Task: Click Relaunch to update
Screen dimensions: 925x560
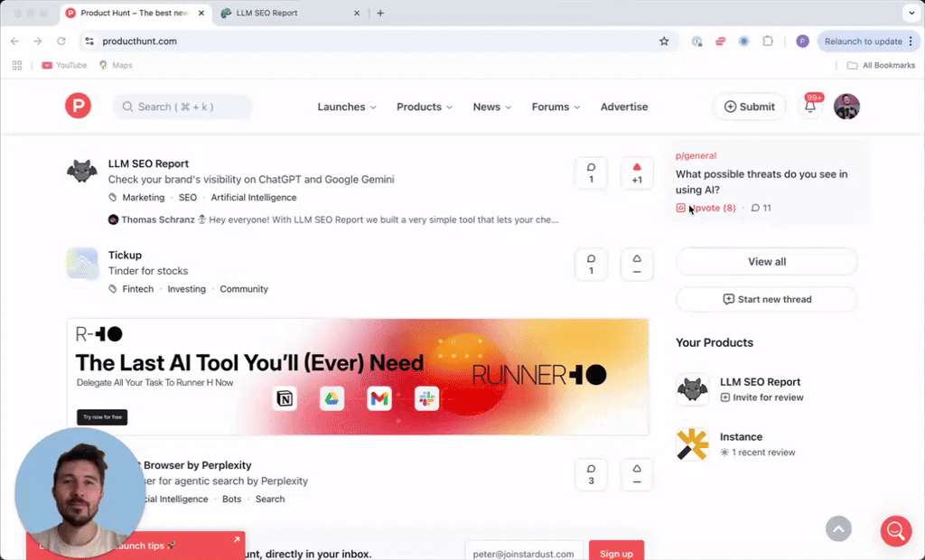Action: tap(863, 42)
